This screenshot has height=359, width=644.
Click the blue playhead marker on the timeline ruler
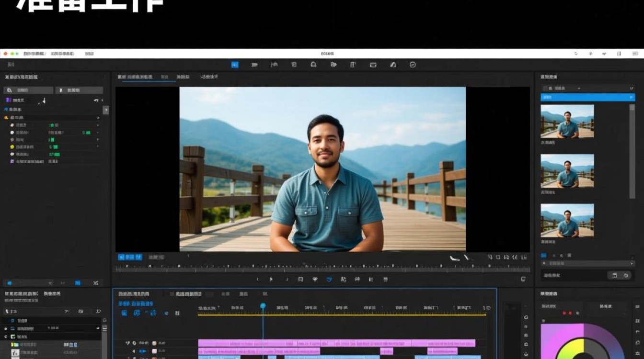pos(263,306)
